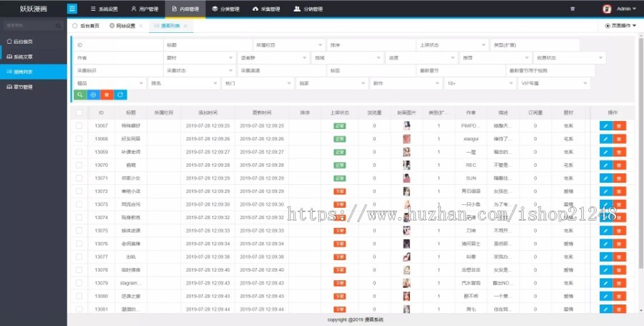Check the box for row 13067
The image size is (644, 326).
click(79, 125)
